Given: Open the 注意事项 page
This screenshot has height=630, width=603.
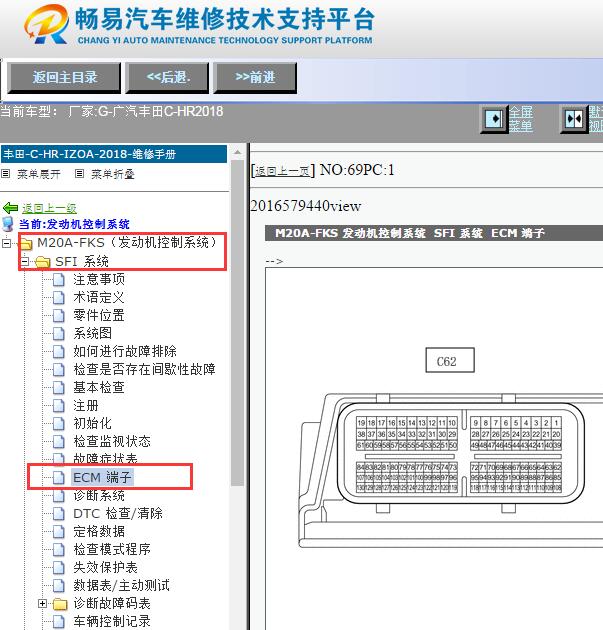Looking at the screenshot, I should coord(99,279).
